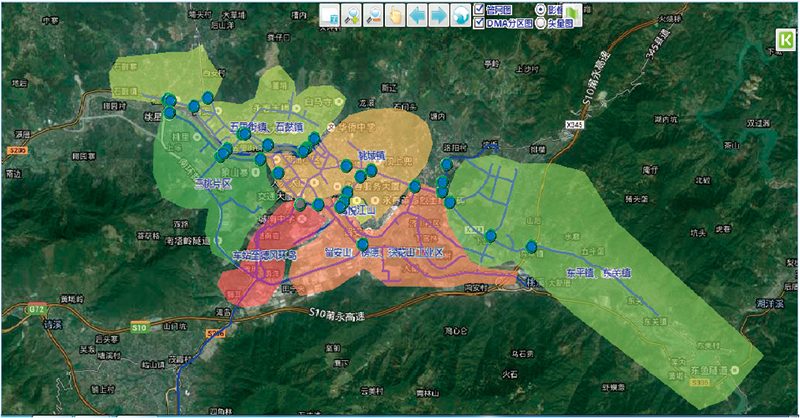Toggle the 管网图 layer checkbox

[x=479, y=8]
